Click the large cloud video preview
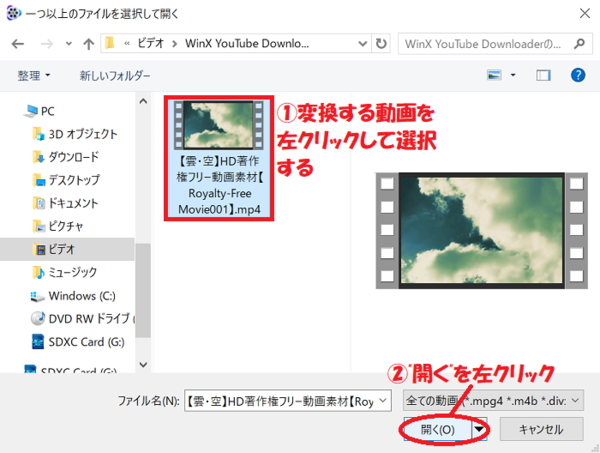Screen dimensions: 600x453 tap(482, 231)
